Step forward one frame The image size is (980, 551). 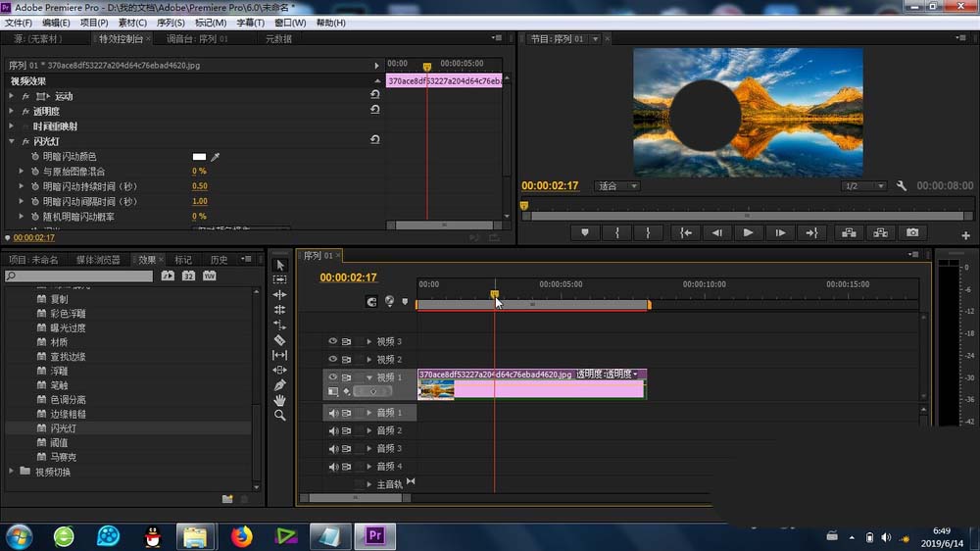[780, 232]
